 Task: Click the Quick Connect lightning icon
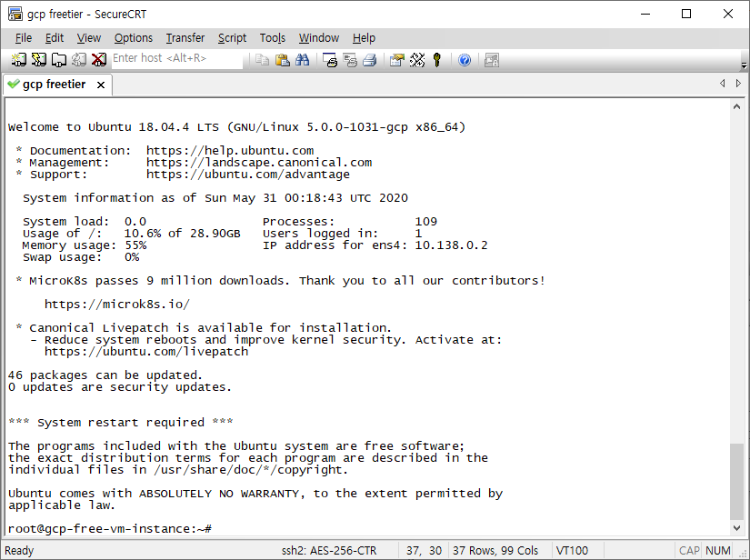[x=39, y=60]
